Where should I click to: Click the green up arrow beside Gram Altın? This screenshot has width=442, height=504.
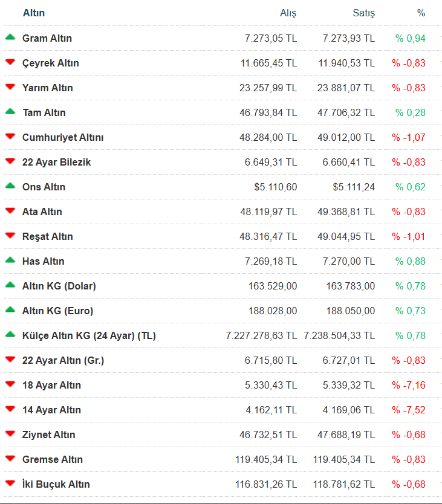[x=10, y=37]
